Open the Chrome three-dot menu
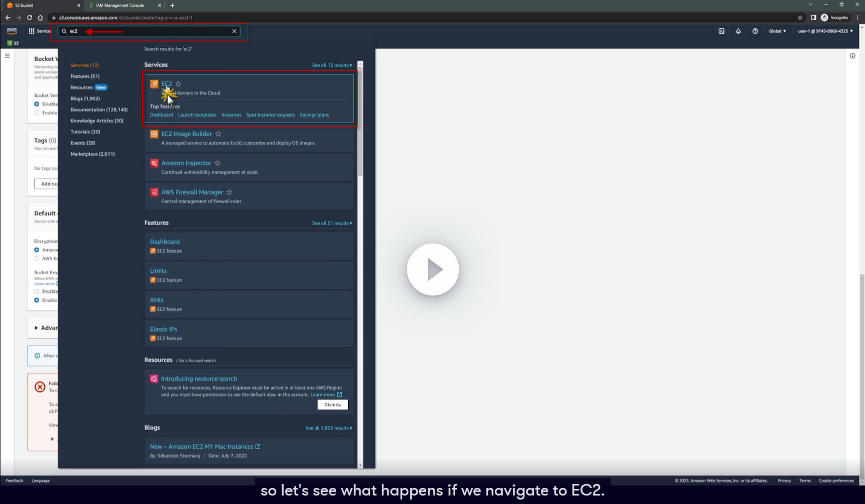Screen dimensions: 865x504 click(857, 17)
